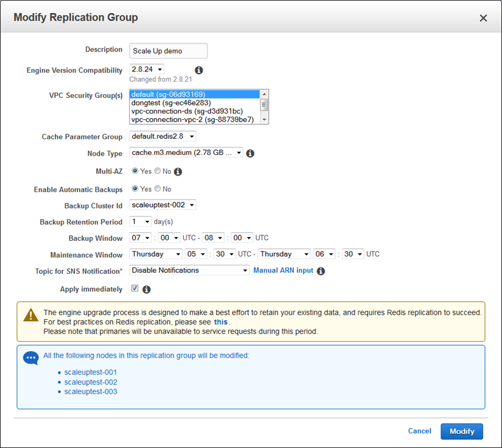
Task: Click the Description text field
Action: [x=168, y=51]
